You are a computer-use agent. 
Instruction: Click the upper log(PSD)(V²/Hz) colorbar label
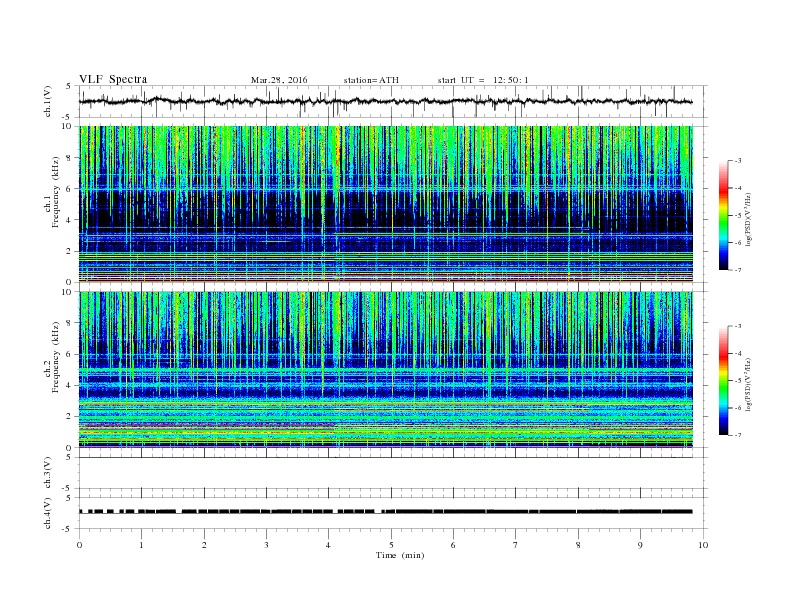click(749, 220)
